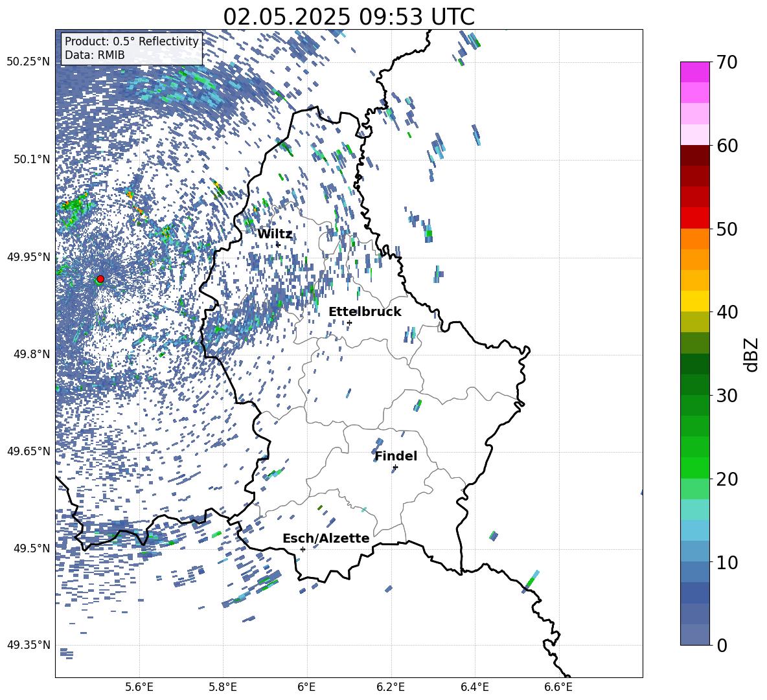Click the 6°E longitude label

pos(306,687)
